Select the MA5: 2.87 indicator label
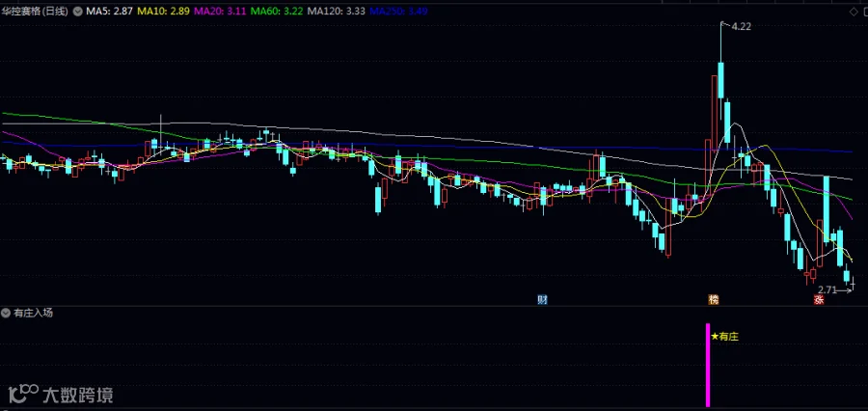The height and width of the screenshot is (411, 868). coord(108,11)
